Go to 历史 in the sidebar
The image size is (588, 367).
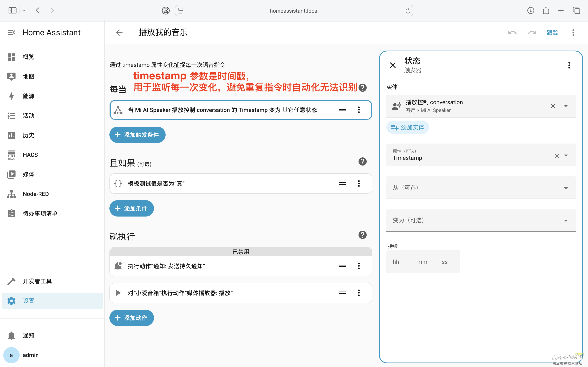[28, 135]
